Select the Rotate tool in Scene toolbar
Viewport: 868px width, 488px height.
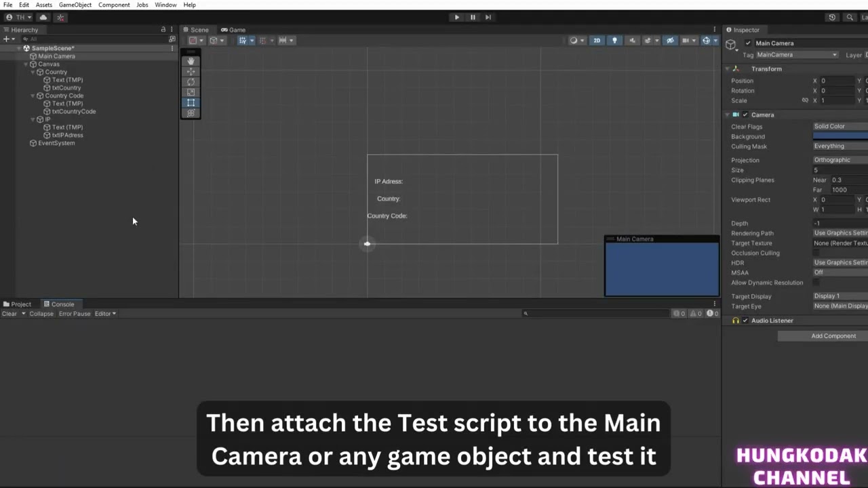191,82
